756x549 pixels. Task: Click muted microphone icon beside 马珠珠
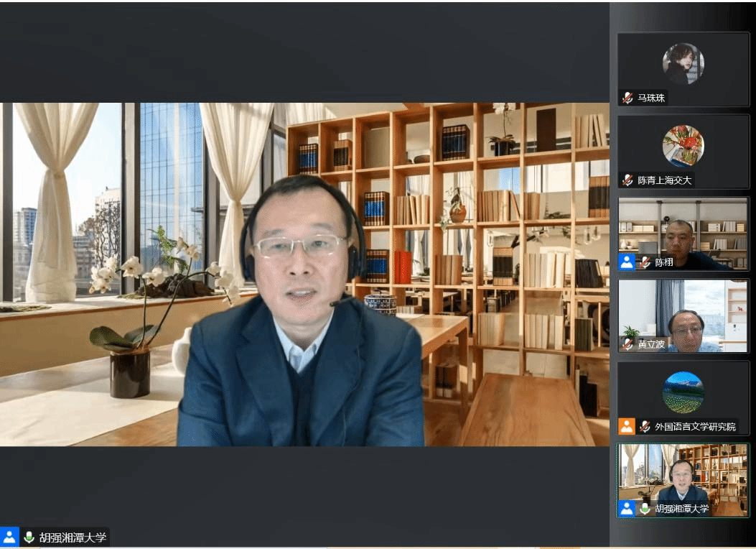click(628, 98)
